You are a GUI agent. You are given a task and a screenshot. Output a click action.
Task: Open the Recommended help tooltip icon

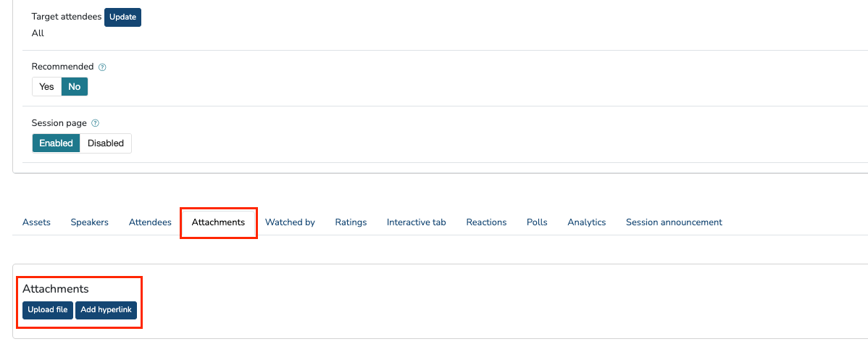click(102, 67)
